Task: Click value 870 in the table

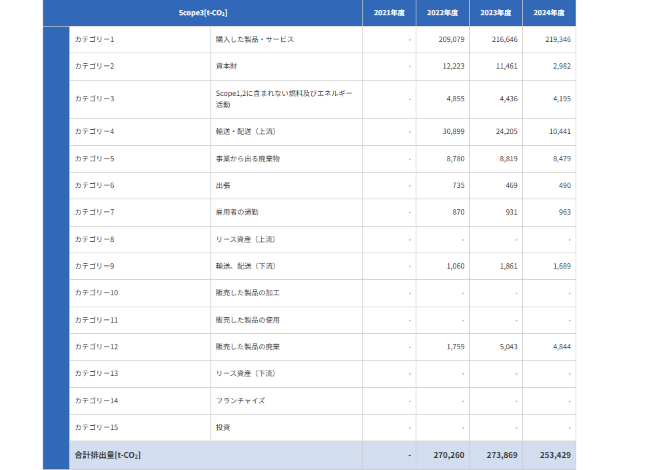Action: 458,212
